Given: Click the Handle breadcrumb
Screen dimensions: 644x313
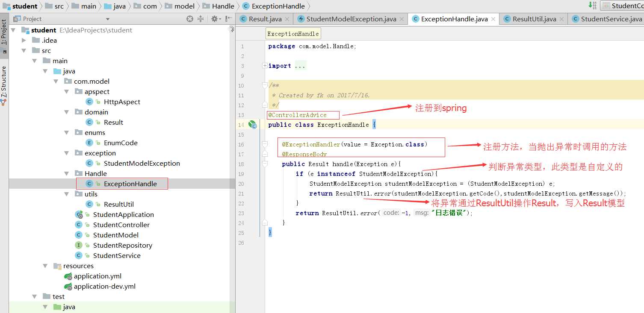Looking at the screenshot, I should click(219, 6).
